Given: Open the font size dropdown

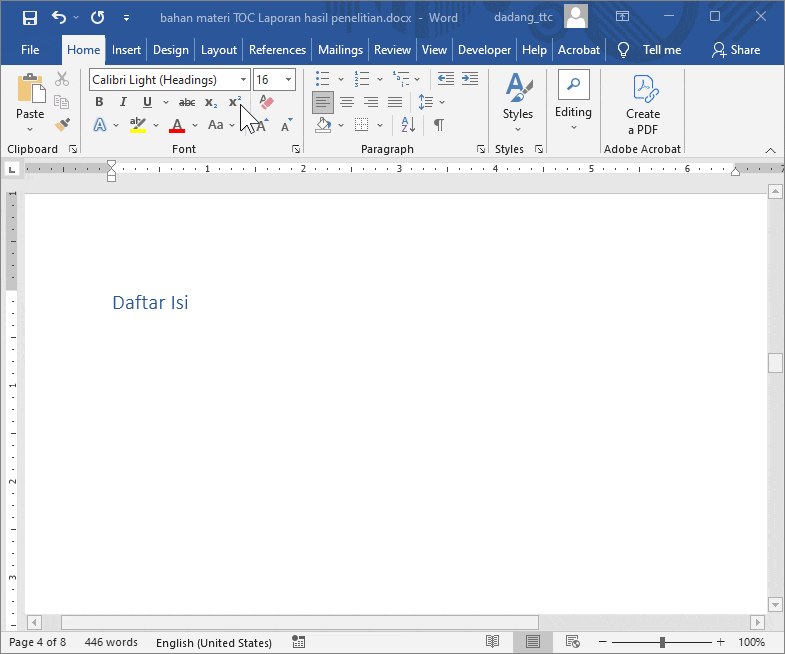Looking at the screenshot, I should tap(289, 80).
